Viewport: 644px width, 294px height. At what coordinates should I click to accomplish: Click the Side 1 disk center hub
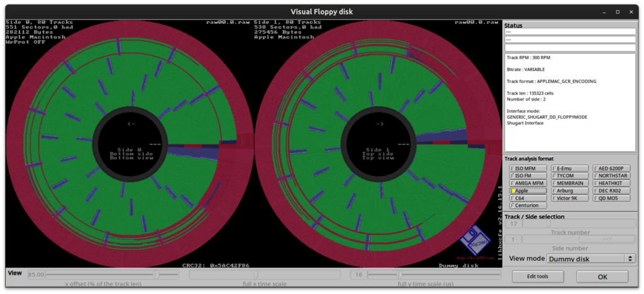379,144
